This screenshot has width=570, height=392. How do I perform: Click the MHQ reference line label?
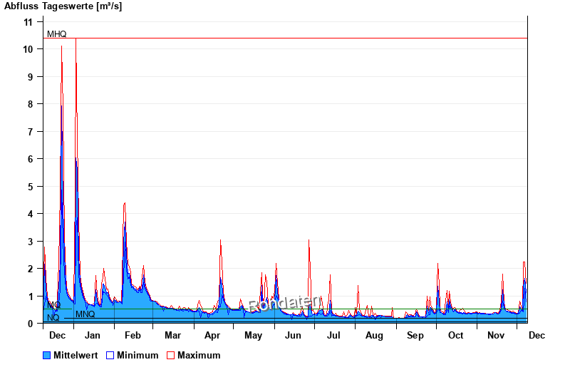coord(57,33)
